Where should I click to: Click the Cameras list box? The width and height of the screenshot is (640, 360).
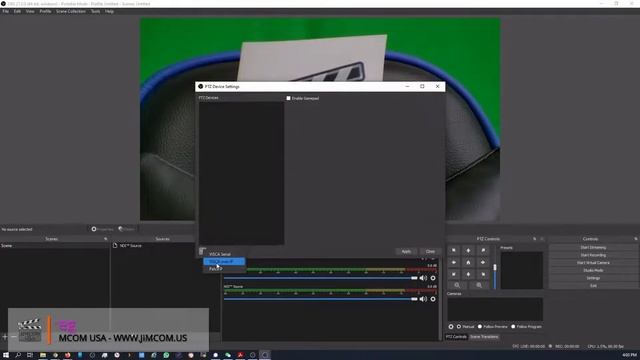(495, 309)
